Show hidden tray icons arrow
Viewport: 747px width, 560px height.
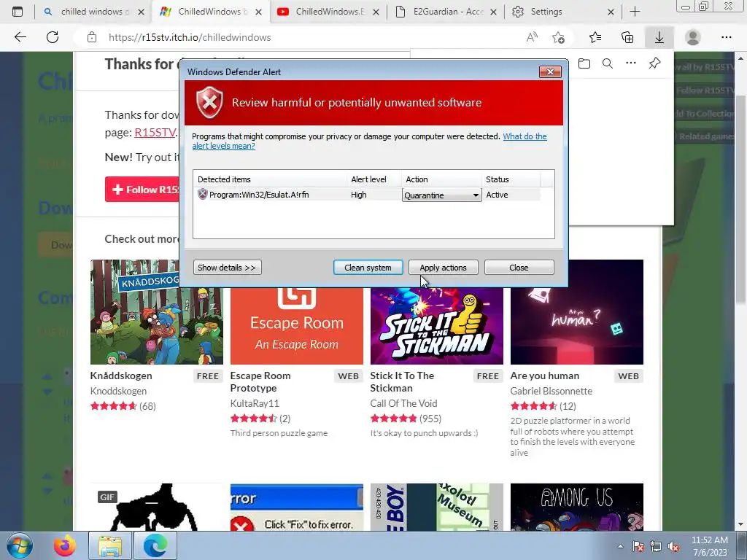pos(620,546)
